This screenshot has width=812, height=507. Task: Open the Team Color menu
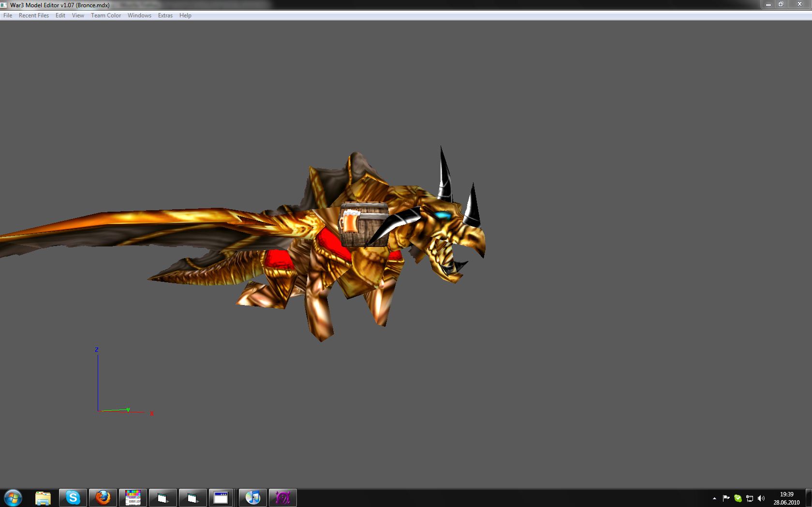106,15
